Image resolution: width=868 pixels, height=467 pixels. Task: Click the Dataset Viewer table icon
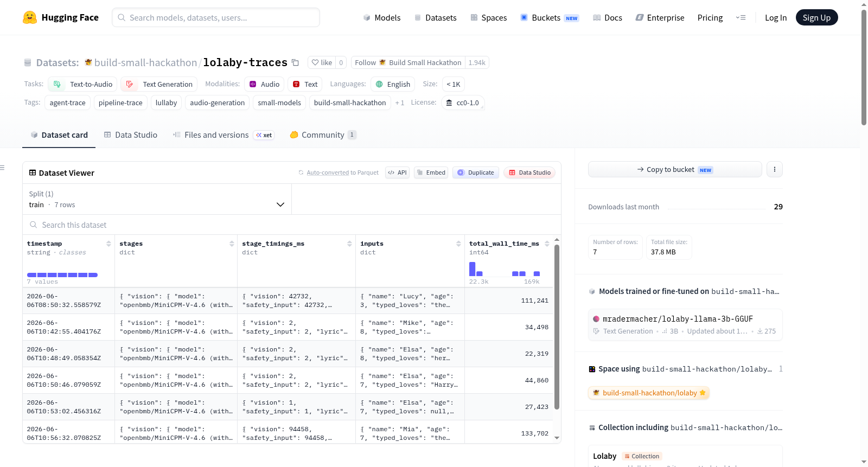tap(33, 172)
